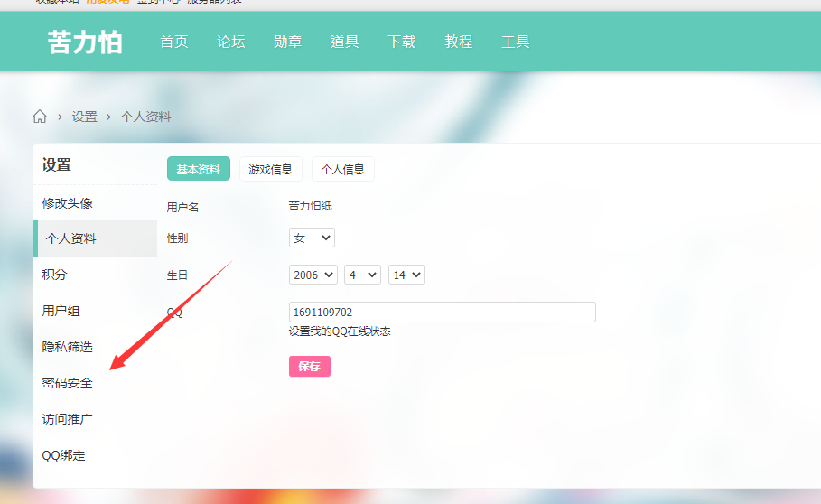Open the 首页 navigation item
The image size is (821, 504).
click(x=174, y=42)
